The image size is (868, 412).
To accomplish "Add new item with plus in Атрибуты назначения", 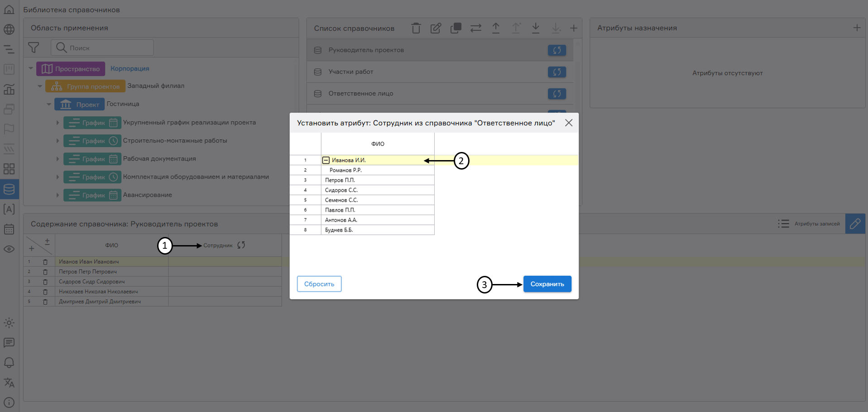I will [x=857, y=27].
